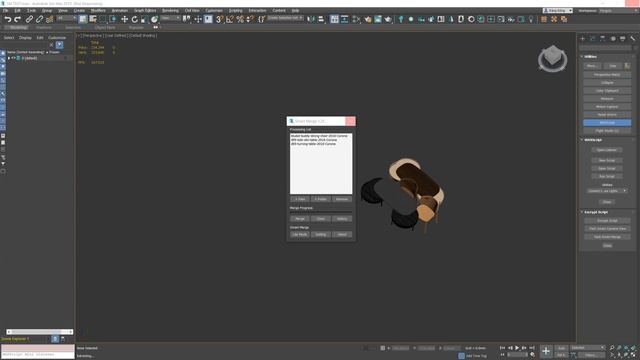This screenshot has width=640, height=360.
Task: Open the Utilities hammer tab icon
Action: pos(633,38)
